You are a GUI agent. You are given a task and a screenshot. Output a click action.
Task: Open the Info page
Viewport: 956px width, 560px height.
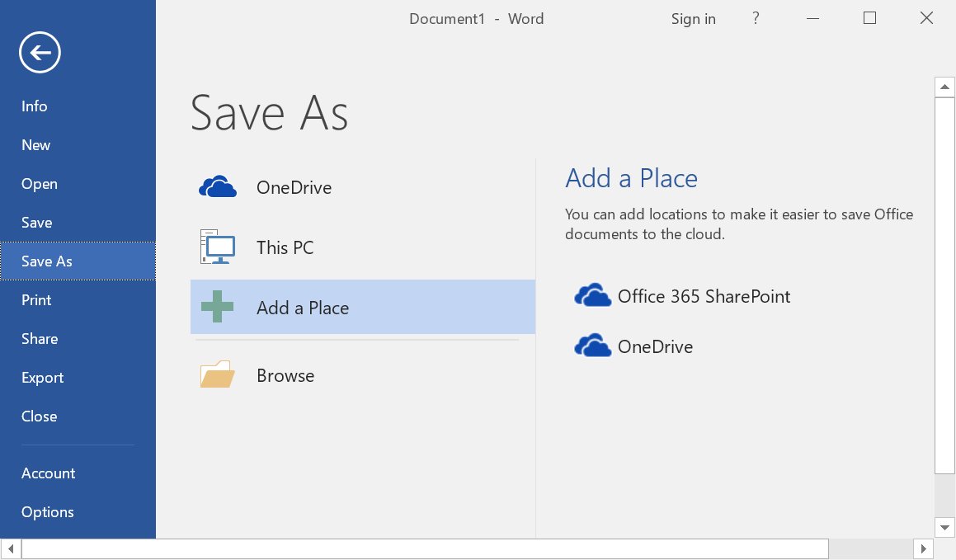(78, 106)
